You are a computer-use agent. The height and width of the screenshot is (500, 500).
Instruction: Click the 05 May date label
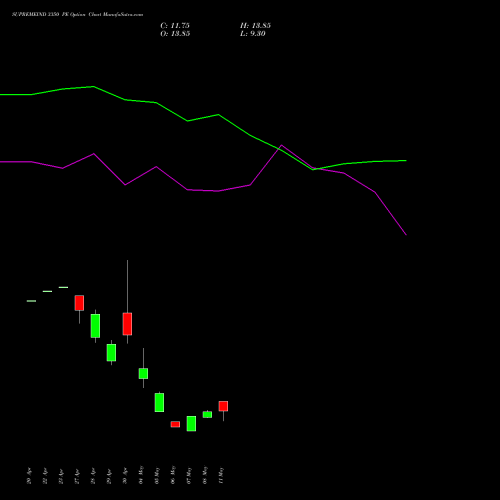coord(157,475)
